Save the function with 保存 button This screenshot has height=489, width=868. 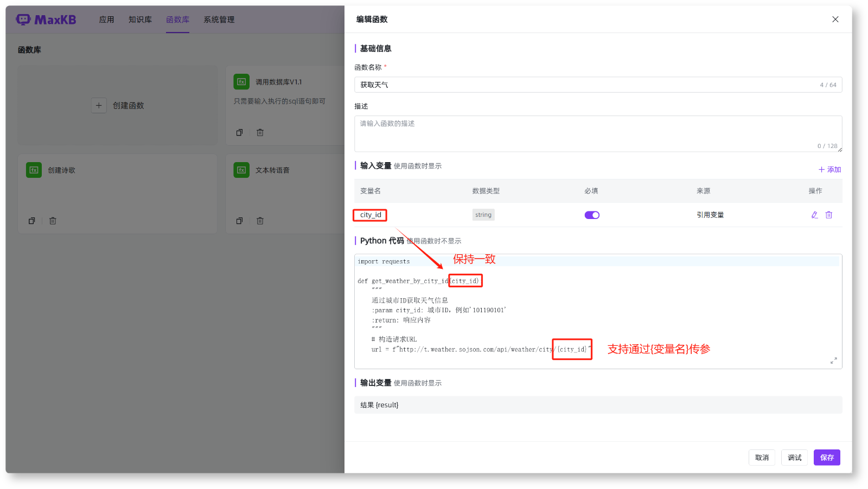pyautogui.click(x=826, y=457)
